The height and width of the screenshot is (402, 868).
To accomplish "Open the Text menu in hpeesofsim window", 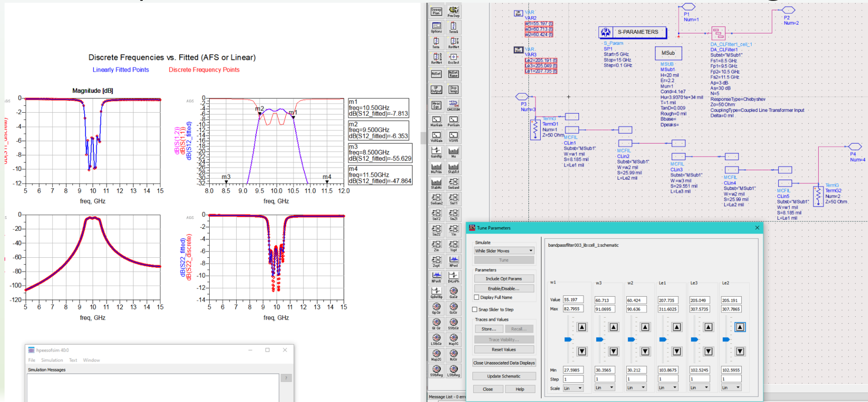I will click(x=73, y=360).
